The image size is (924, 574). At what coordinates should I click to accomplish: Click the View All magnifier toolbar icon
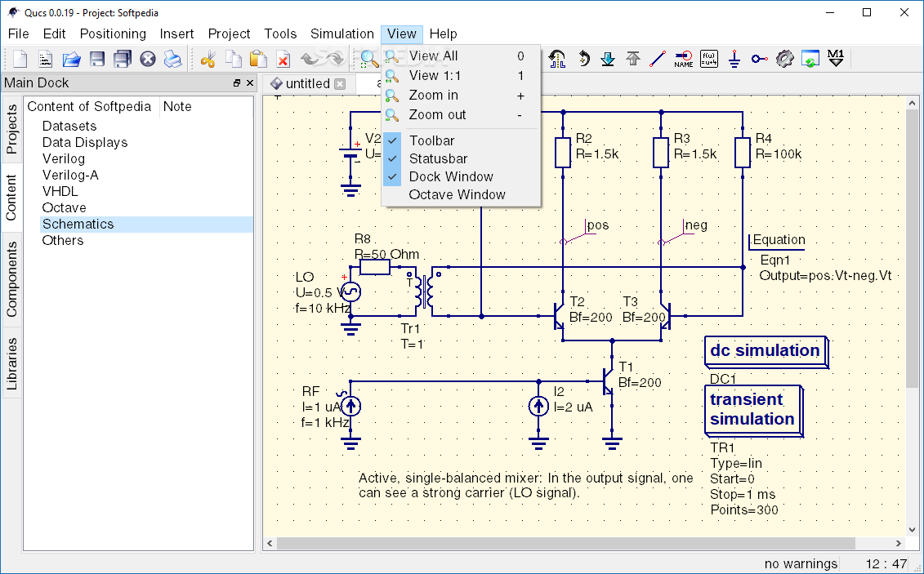click(x=369, y=59)
